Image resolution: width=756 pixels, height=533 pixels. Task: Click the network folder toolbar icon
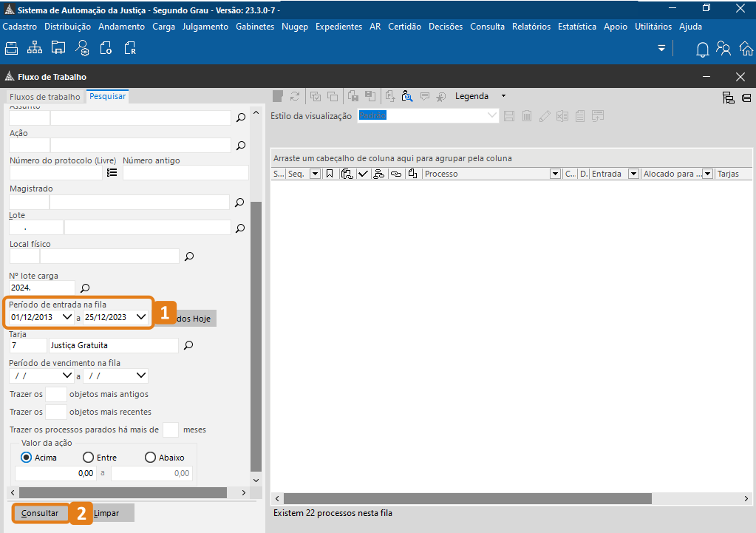58,48
